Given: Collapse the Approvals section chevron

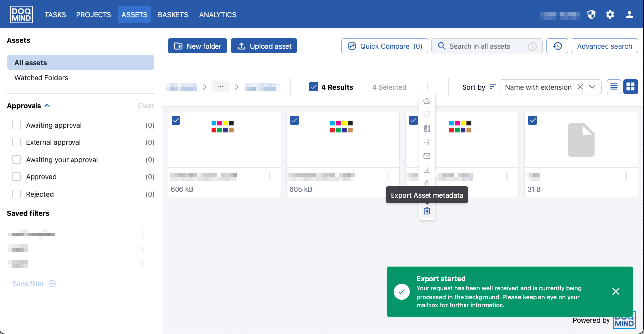Looking at the screenshot, I should tap(47, 106).
